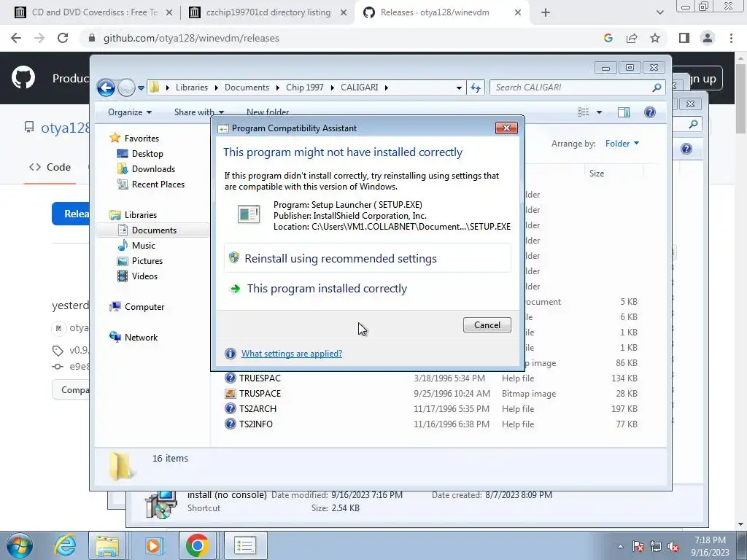Select This program installed correctly
Image resolution: width=747 pixels, height=560 pixels.
[368, 289]
